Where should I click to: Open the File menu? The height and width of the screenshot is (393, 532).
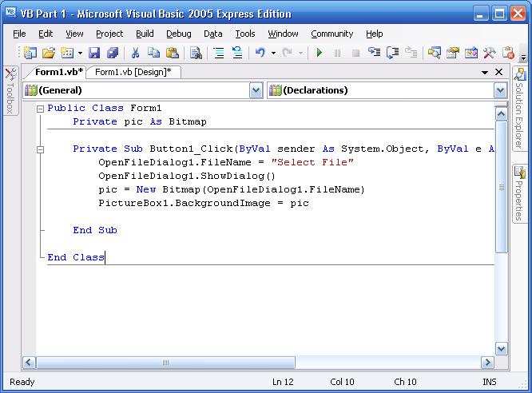(19, 34)
